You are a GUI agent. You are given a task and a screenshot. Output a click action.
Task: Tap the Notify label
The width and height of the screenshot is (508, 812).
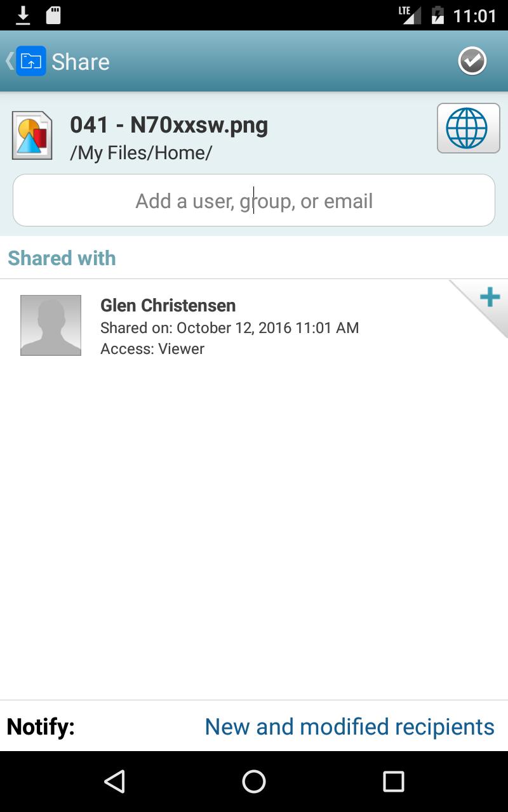point(41,726)
